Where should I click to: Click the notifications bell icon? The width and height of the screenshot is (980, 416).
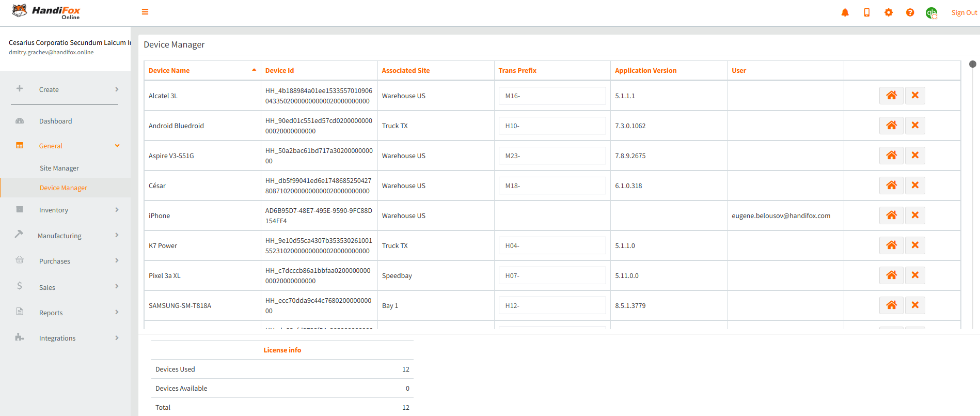[x=845, y=12]
